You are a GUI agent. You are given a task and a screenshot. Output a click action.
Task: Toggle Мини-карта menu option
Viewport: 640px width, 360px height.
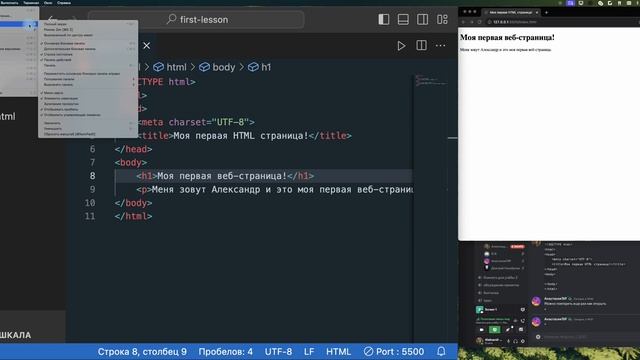88,93
